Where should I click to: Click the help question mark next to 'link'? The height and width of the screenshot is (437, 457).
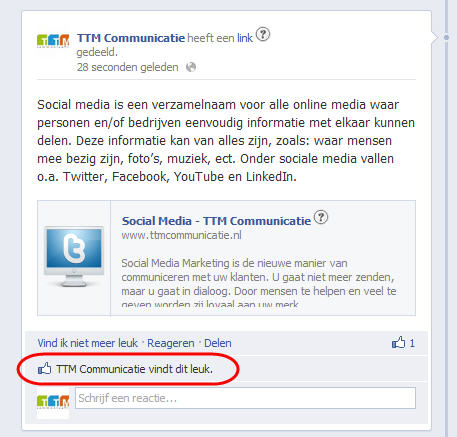point(263,34)
